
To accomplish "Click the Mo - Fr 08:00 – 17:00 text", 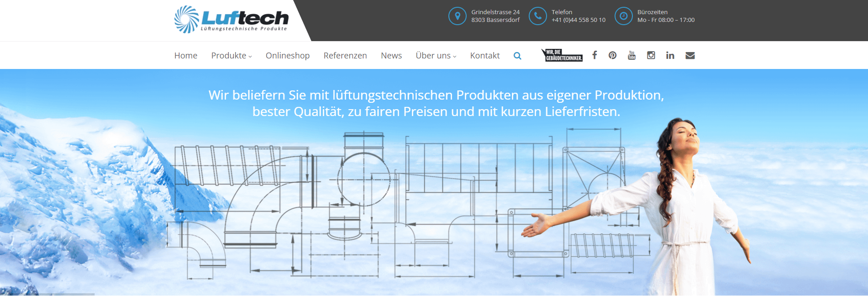I will [666, 20].
